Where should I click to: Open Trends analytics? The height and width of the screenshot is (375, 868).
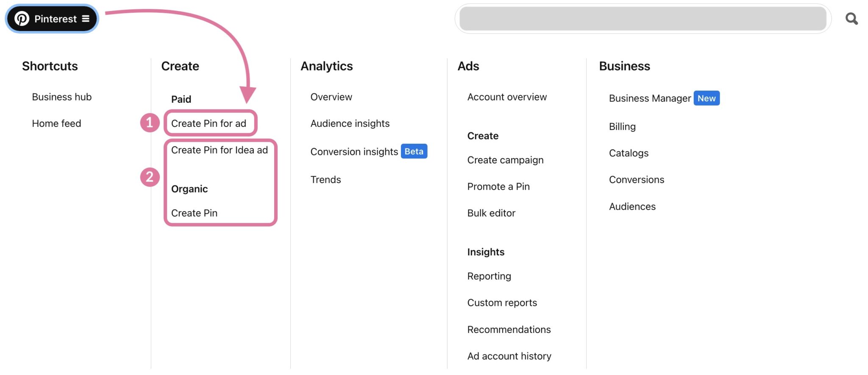[x=325, y=180]
